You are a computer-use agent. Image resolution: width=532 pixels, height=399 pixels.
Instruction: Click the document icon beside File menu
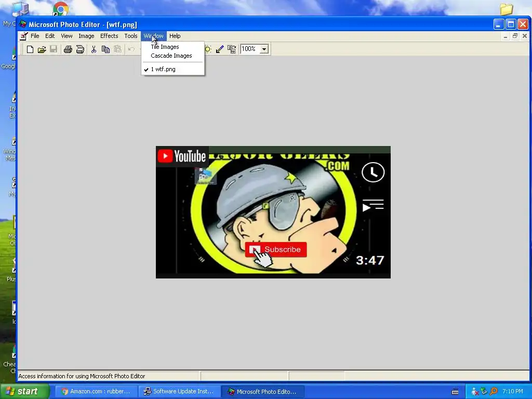tap(24, 36)
